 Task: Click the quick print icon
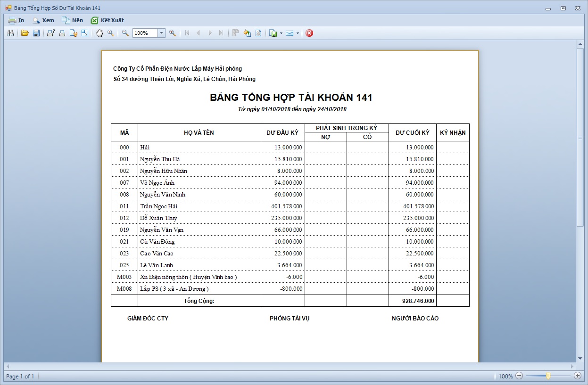(62, 33)
